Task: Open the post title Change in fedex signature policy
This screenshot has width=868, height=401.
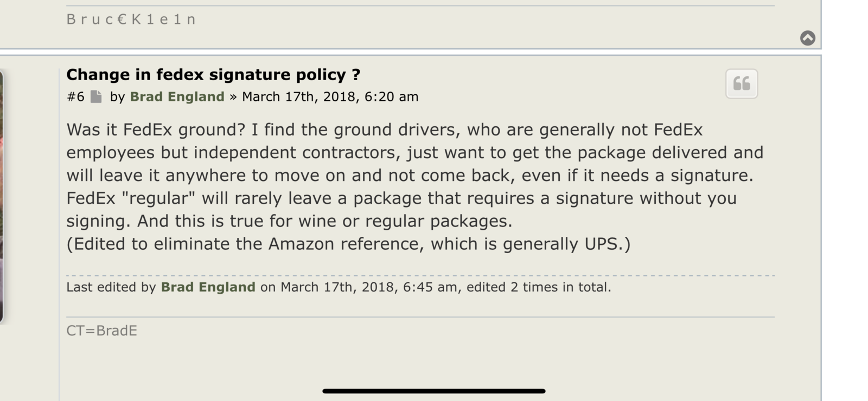Action: click(213, 74)
